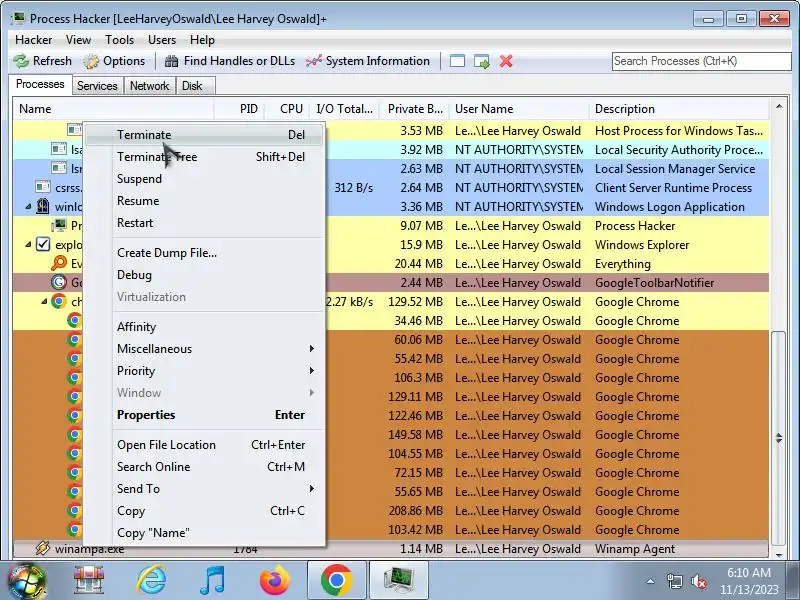
Task: Select Suspend from context menu
Action: click(204, 179)
